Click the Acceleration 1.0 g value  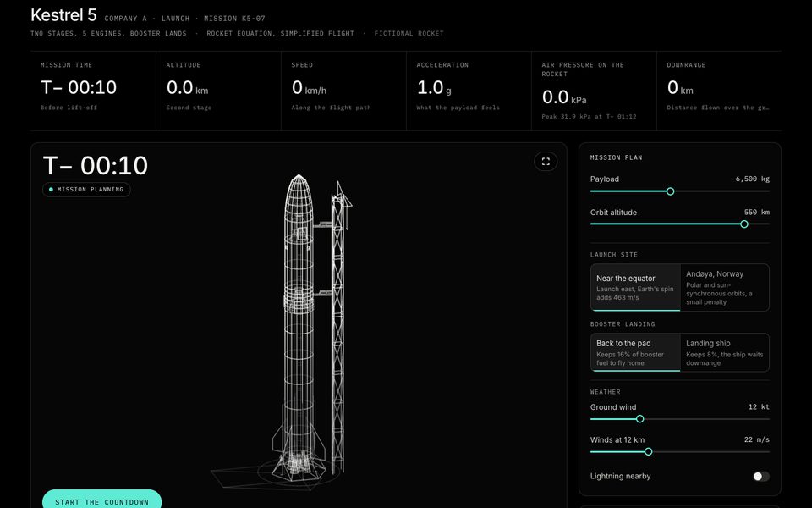[x=434, y=87]
